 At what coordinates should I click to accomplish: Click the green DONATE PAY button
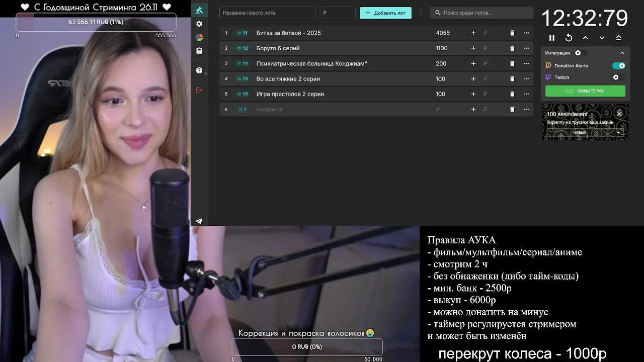click(585, 91)
